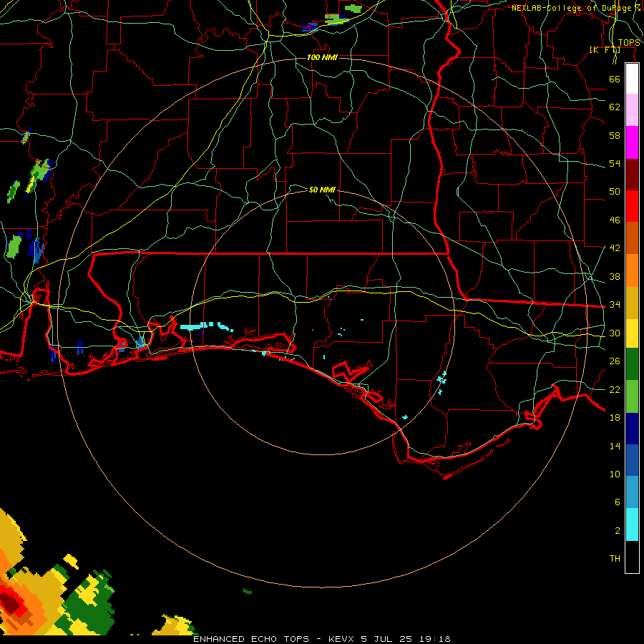Pick the cyan legend band

(x=632, y=525)
